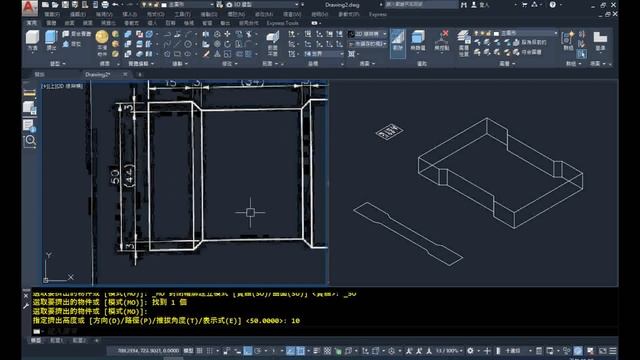Click the Customization hamburger icon in status bar

click(613, 351)
